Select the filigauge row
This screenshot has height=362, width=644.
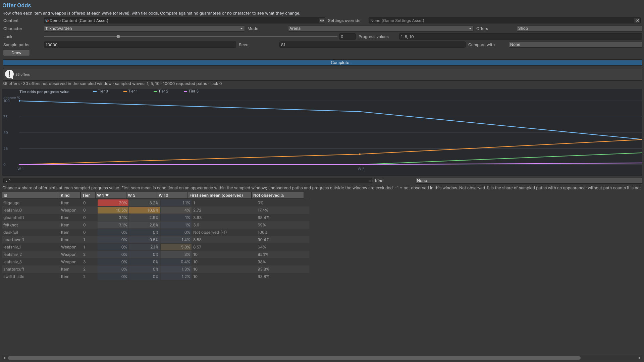click(x=156, y=203)
